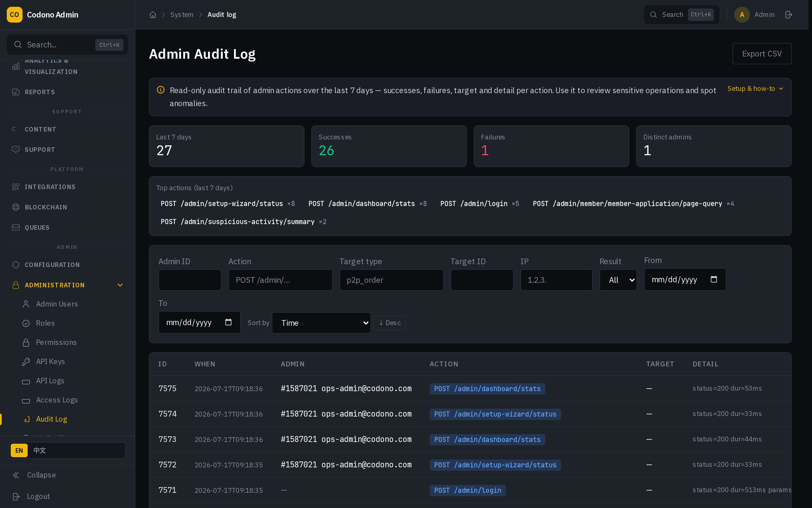This screenshot has height=508, width=812.
Task: Click the Integrations grid icon
Action: (16, 187)
